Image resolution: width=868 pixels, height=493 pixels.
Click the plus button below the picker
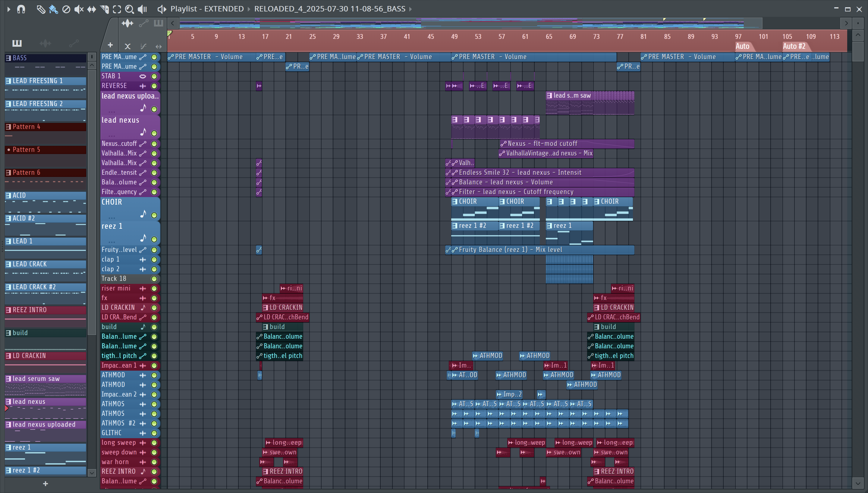46,484
